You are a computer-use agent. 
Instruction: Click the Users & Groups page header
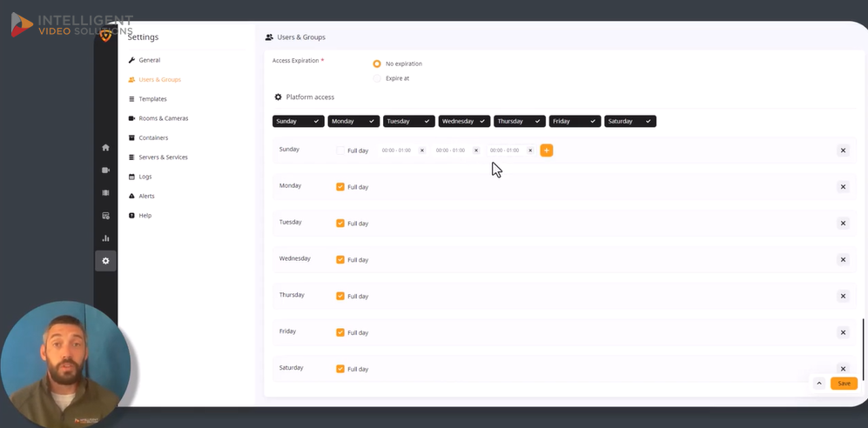[301, 37]
